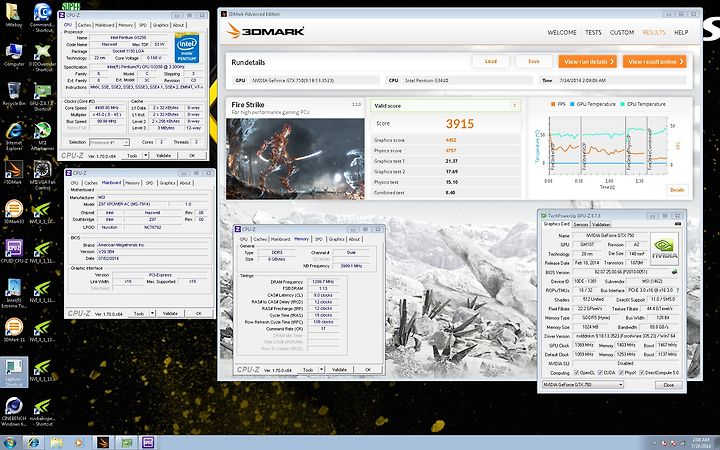Click the Internet Explorer taskbar icon
This screenshot has width=720, height=450.
click(34, 443)
